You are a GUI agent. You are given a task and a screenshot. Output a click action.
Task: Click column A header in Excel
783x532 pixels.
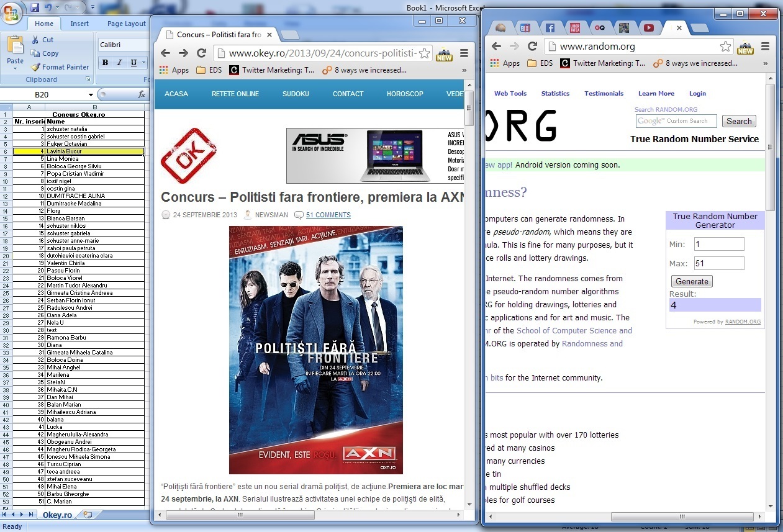(x=29, y=107)
